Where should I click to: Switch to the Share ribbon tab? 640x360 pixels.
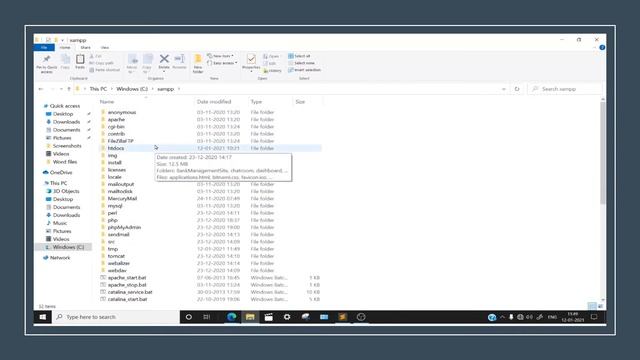(85, 47)
